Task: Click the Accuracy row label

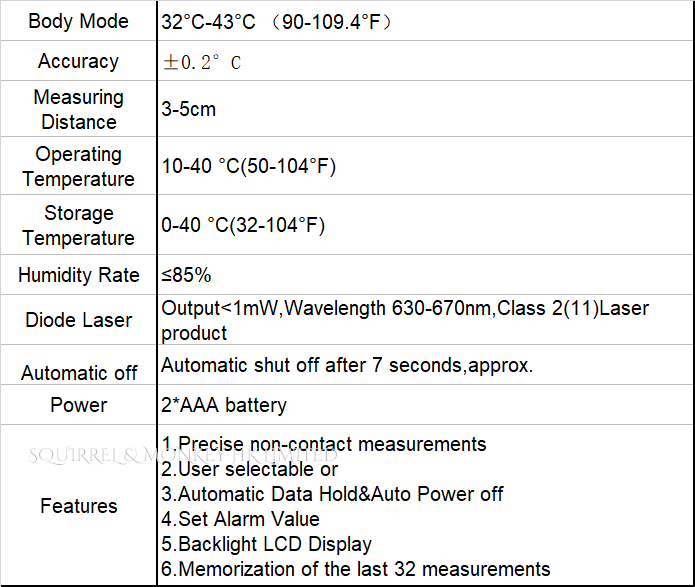Action: (x=78, y=61)
